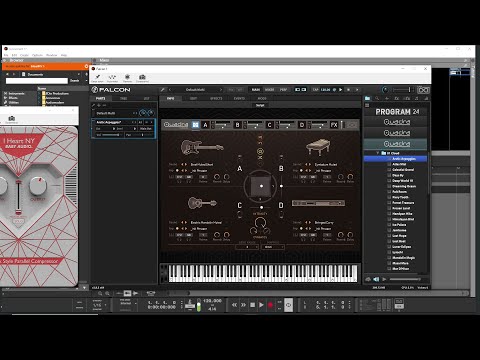The image size is (480, 360).
Task: Switch to the PARTS tab
Action: click(100, 99)
